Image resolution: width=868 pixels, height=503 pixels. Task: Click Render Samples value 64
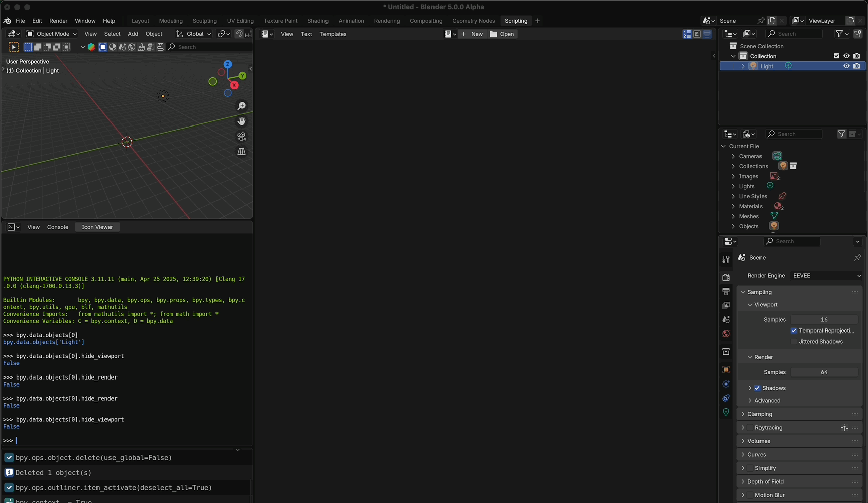[824, 372]
